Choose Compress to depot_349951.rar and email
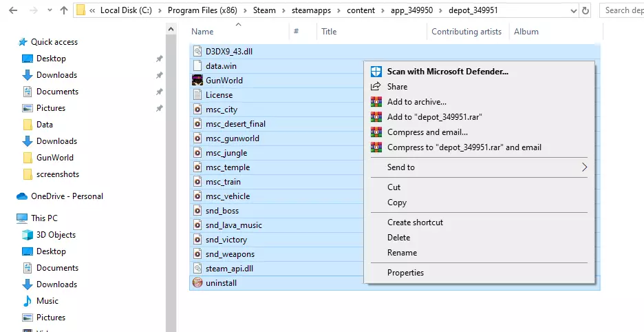Viewport: 644px width, 332px height. coord(480,147)
